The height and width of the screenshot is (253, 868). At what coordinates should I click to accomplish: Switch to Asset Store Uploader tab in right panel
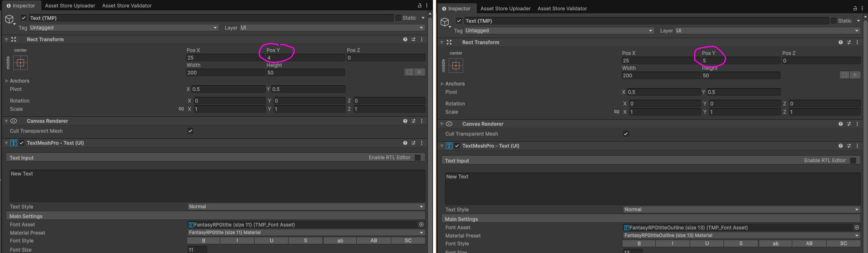pos(505,9)
